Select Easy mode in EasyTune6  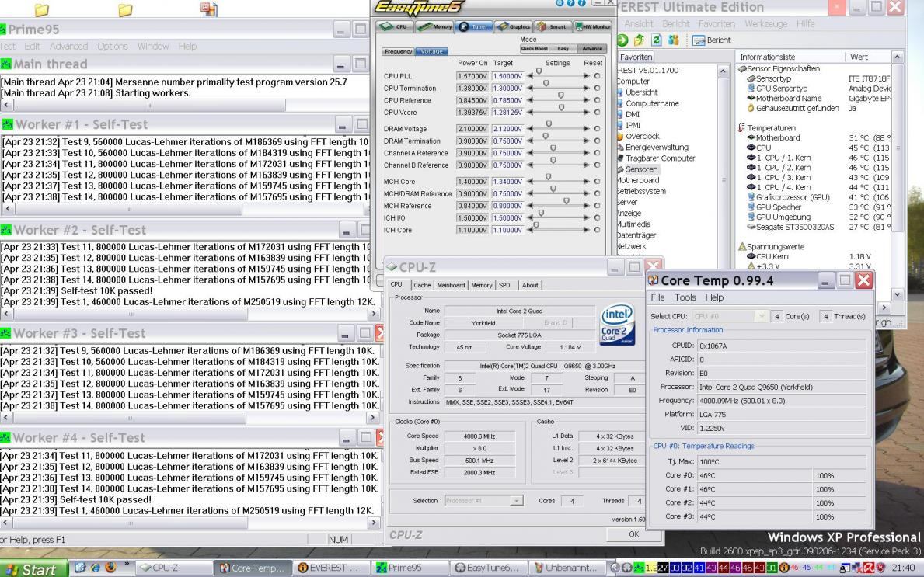pos(563,48)
